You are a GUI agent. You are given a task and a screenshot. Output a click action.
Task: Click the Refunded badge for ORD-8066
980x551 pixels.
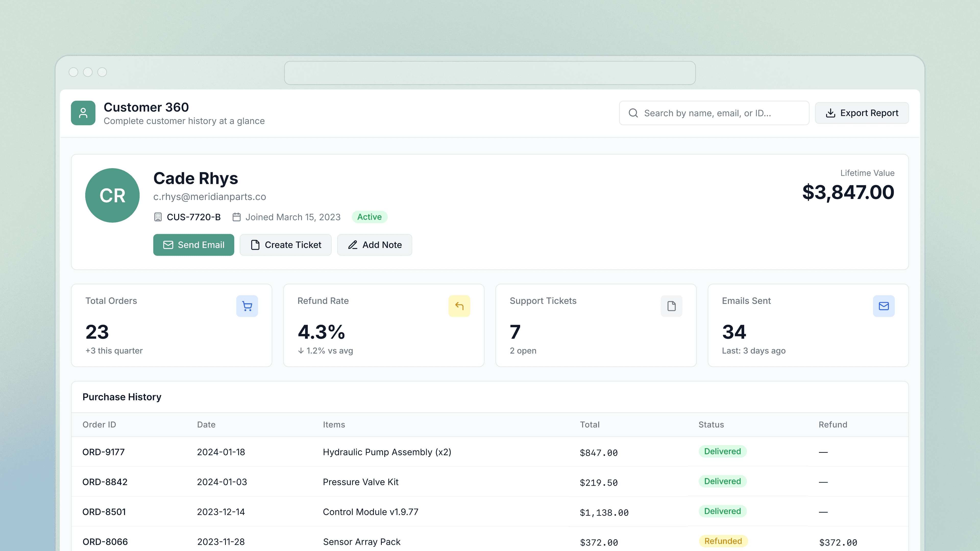pyautogui.click(x=723, y=541)
